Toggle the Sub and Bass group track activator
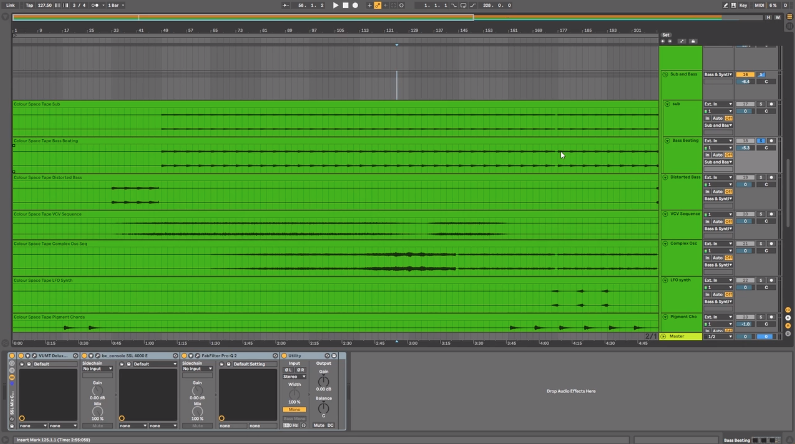795x444 pixels. click(745, 75)
